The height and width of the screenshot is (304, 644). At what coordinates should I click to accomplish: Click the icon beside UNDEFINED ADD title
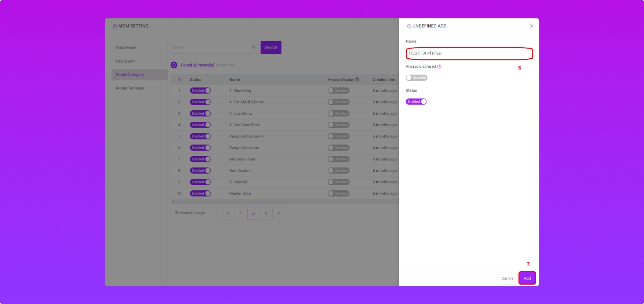click(x=409, y=26)
